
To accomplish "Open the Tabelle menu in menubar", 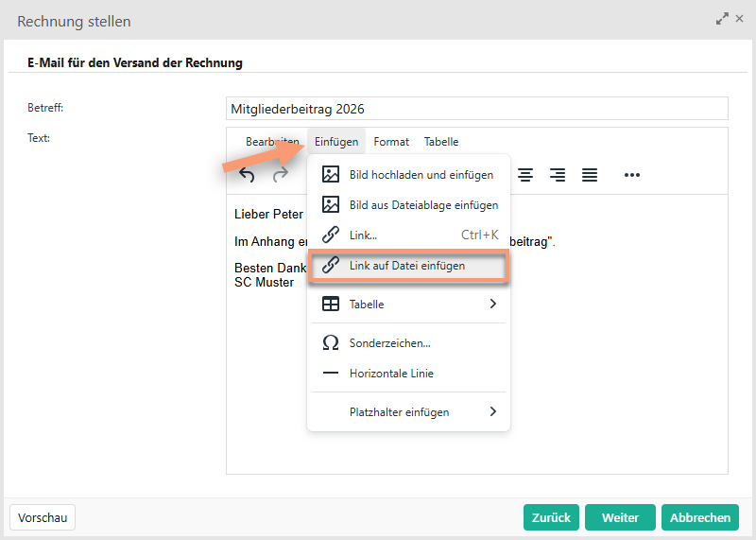I will (441, 142).
